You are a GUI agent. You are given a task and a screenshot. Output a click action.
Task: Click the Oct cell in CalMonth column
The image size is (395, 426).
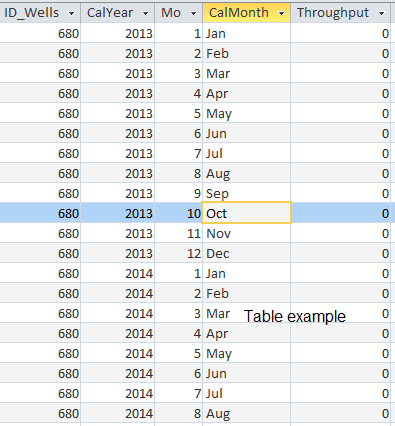(247, 213)
